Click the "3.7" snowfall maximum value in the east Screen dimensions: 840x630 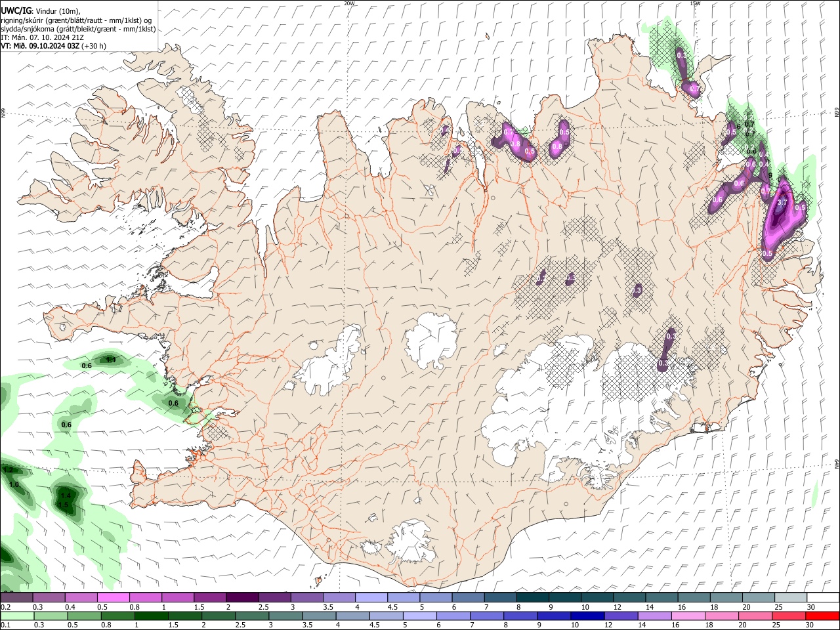(x=782, y=203)
